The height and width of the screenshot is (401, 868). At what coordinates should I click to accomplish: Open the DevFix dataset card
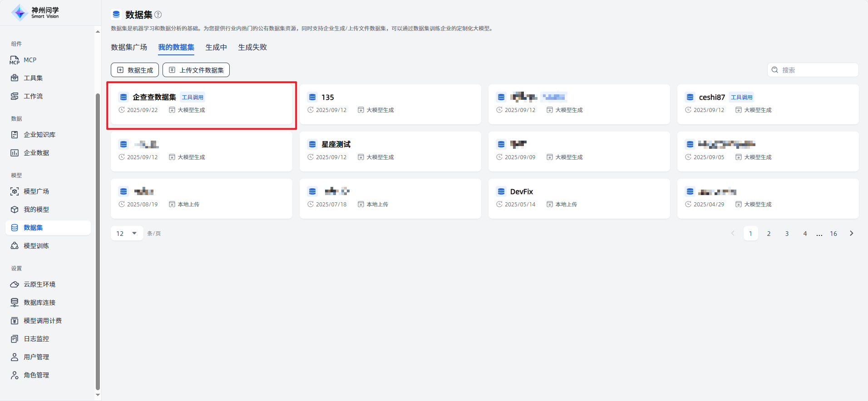tap(579, 198)
